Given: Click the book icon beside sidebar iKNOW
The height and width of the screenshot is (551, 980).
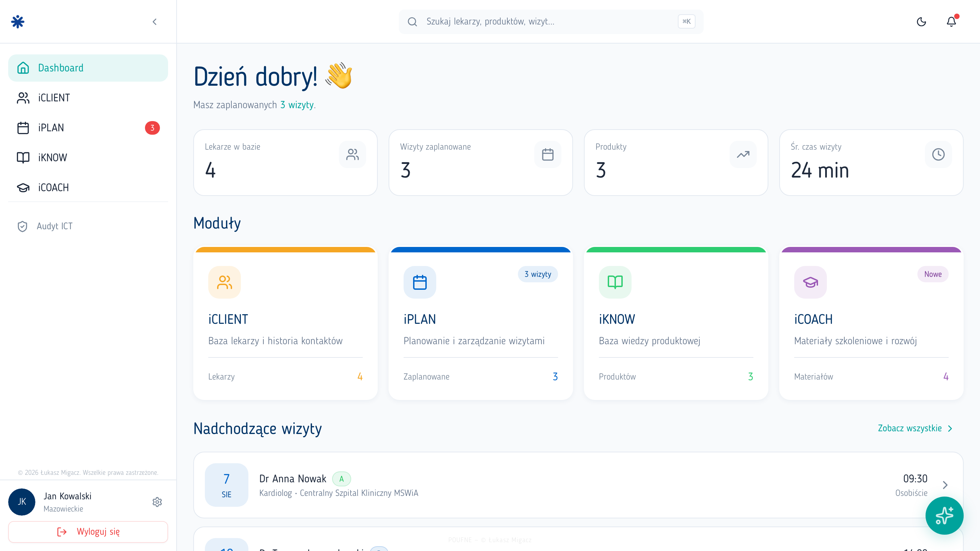Looking at the screenshot, I should pos(23,157).
